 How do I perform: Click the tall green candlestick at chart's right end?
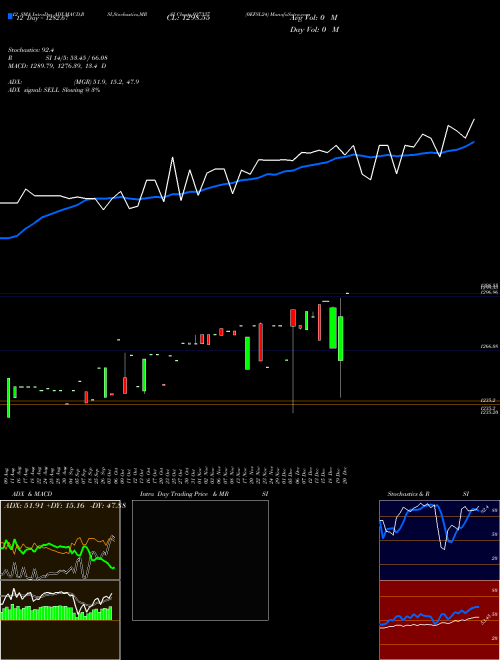coord(340,338)
